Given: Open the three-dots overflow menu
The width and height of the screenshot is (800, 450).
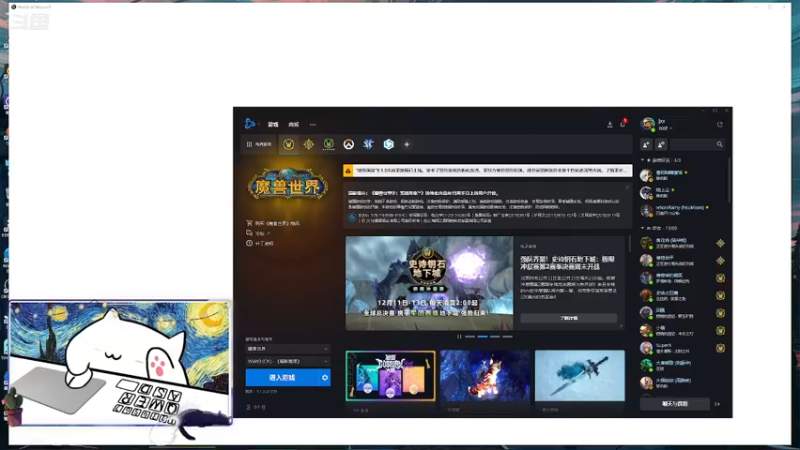Looking at the screenshot, I should click(x=313, y=124).
